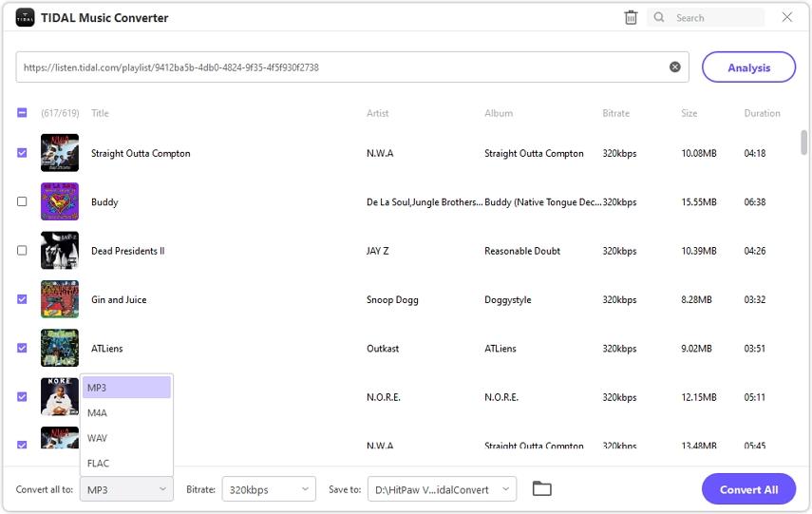Click the artist 'Snoop Dogg'

tap(392, 299)
